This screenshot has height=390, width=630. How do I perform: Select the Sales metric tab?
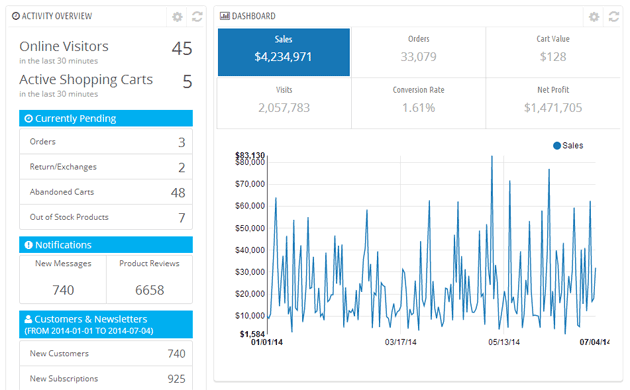click(284, 52)
